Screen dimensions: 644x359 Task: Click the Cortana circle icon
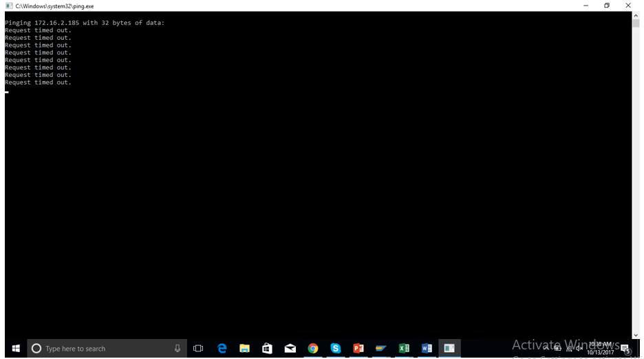pos(36,348)
